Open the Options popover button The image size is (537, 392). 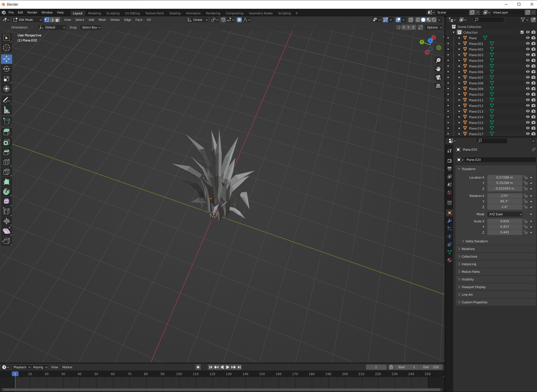(x=434, y=27)
